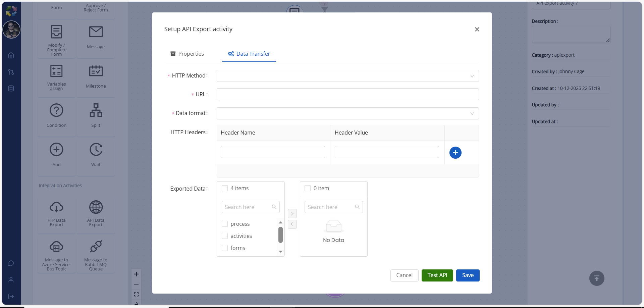Check the process checkbox
This screenshot has width=644, height=308.
click(x=225, y=224)
